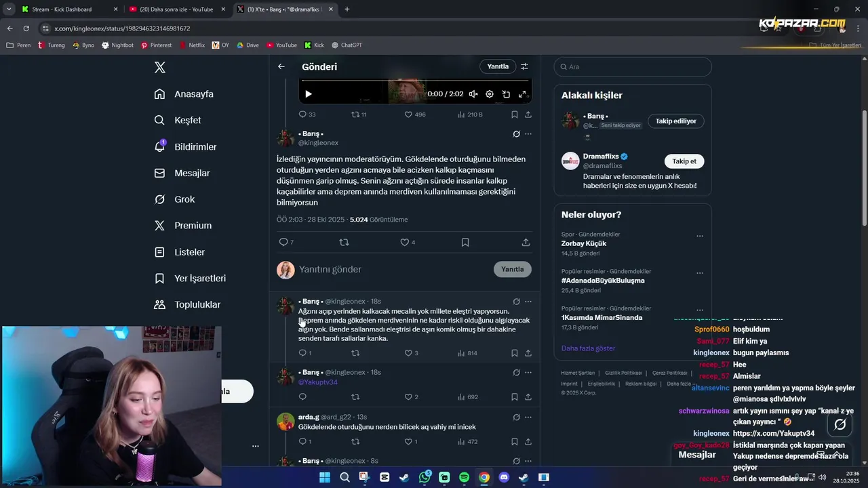Play the embedded video
868x488 pixels.
(x=308, y=94)
